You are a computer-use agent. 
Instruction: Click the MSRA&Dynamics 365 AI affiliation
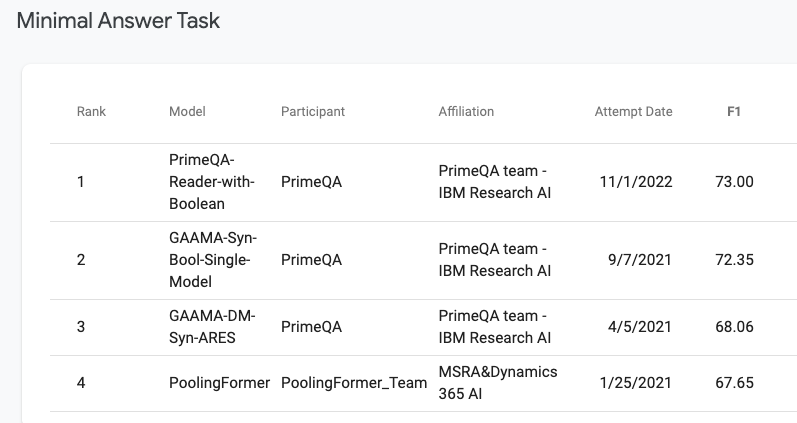coord(498,383)
